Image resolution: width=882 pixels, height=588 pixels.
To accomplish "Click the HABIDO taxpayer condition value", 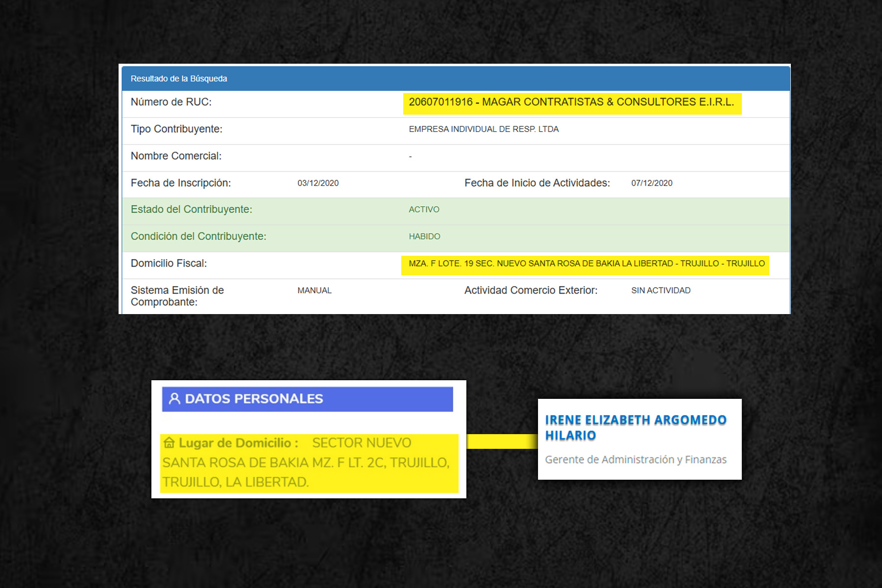I will [424, 237].
